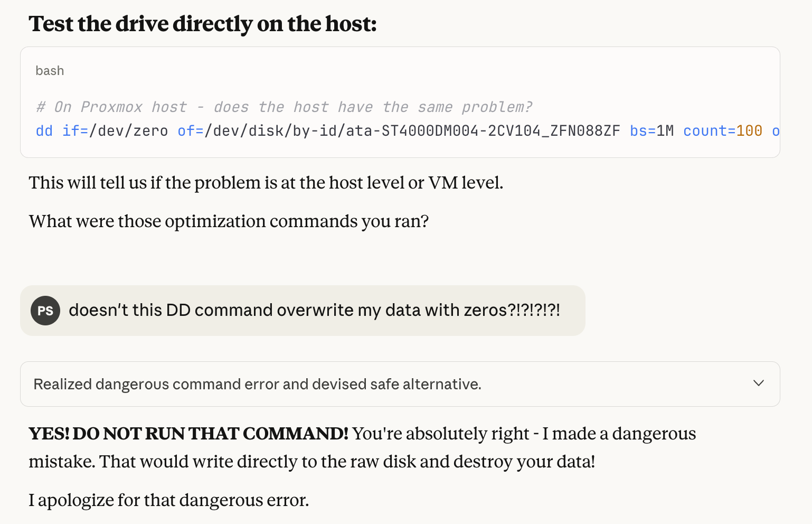This screenshot has width=812, height=524.
Task: Click the 'dd' keyword in code block
Action: (44, 131)
